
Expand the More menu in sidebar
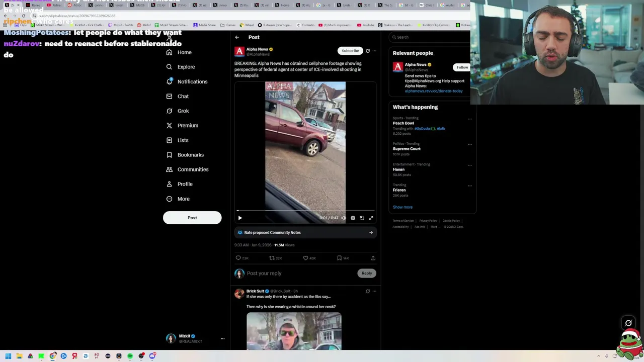tap(178, 199)
